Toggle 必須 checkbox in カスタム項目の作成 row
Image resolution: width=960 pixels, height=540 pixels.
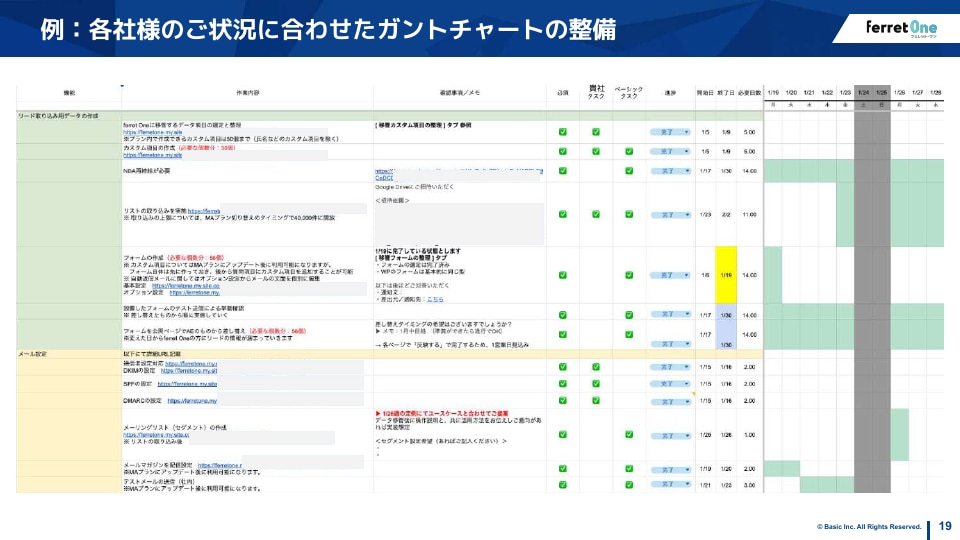(x=563, y=151)
